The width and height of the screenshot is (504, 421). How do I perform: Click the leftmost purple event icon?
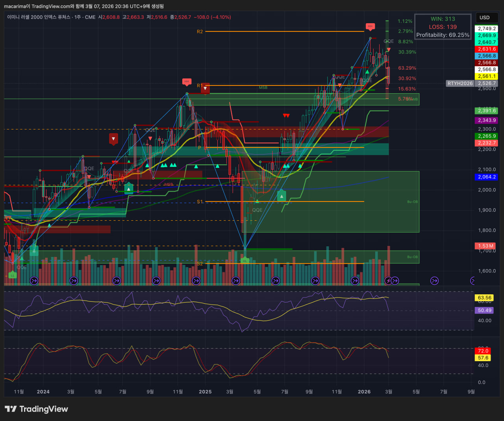click(34, 281)
